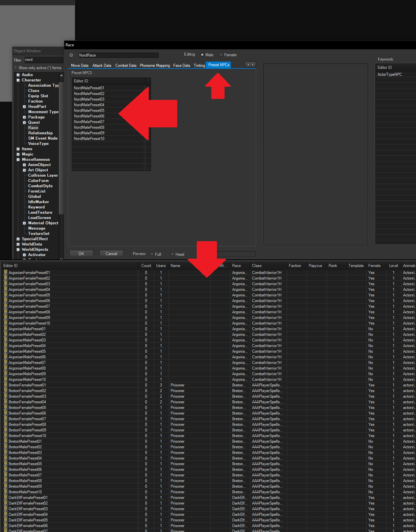Viewport: 416px width, 532px height.
Task: Click the icon beside ArgonianFemalePreset01 row
Action: click(5, 273)
